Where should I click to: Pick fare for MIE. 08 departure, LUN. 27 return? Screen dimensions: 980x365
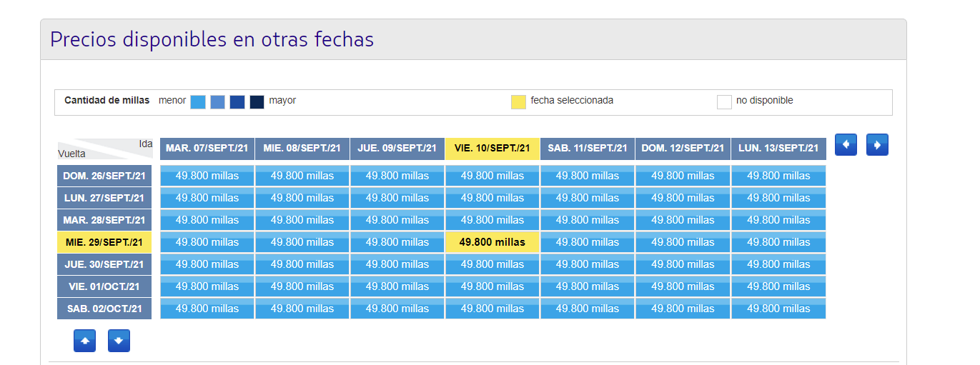tap(302, 198)
